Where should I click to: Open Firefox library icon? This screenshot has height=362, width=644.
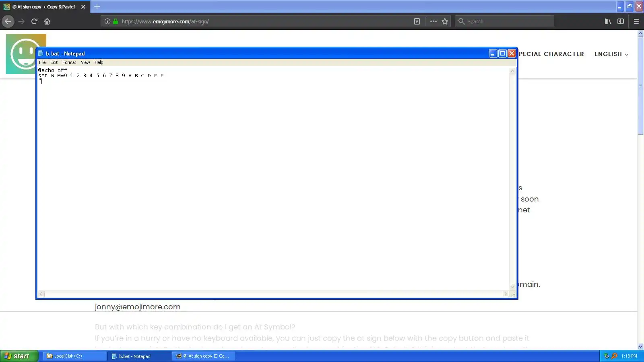coord(608,21)
